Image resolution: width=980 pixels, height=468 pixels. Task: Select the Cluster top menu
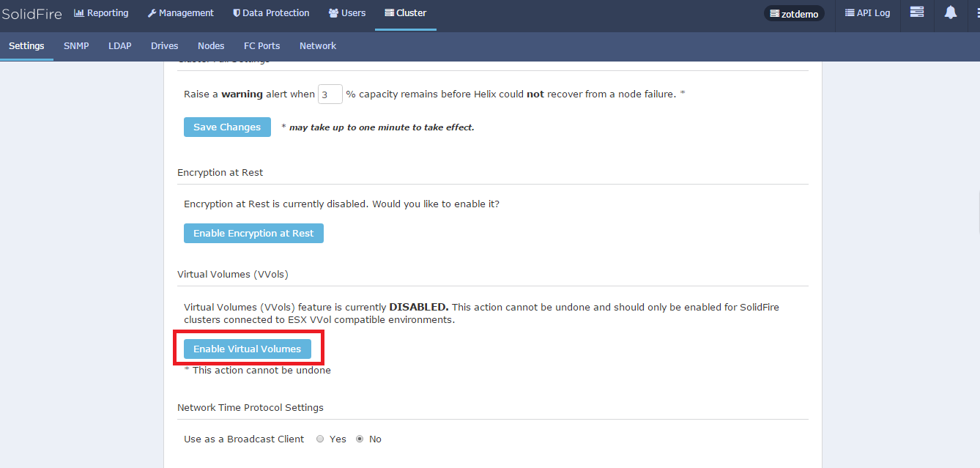(406, 13)
